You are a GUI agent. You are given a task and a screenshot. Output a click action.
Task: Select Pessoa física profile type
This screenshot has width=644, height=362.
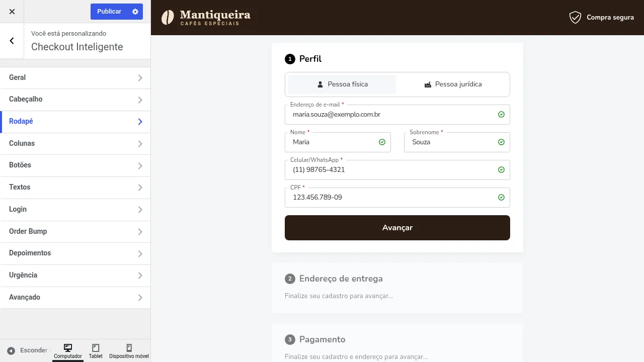[342, 84]
